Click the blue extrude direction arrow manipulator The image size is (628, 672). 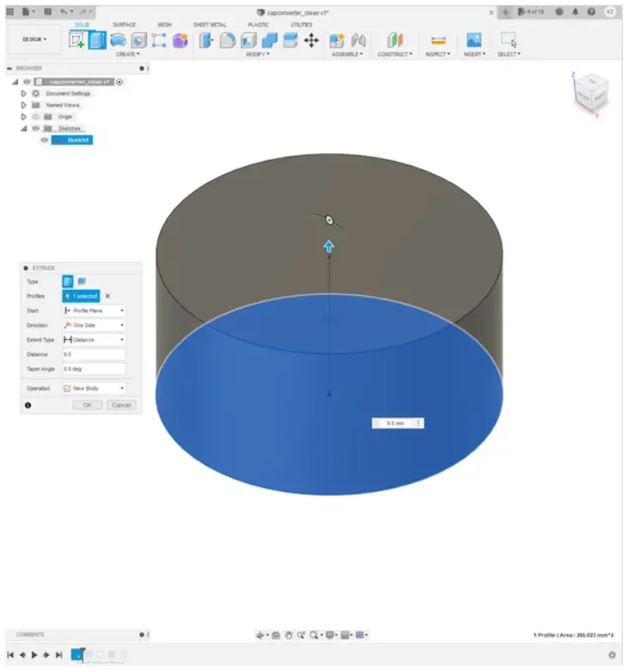[x=329, y=246]
